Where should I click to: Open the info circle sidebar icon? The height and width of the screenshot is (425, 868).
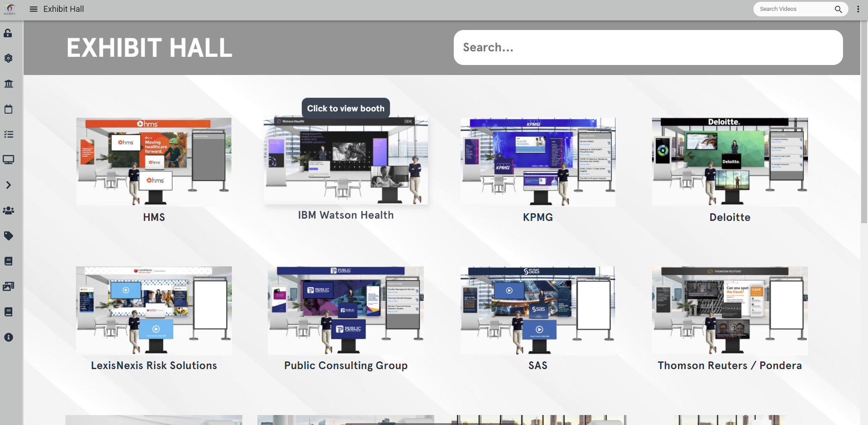[8, 337]
